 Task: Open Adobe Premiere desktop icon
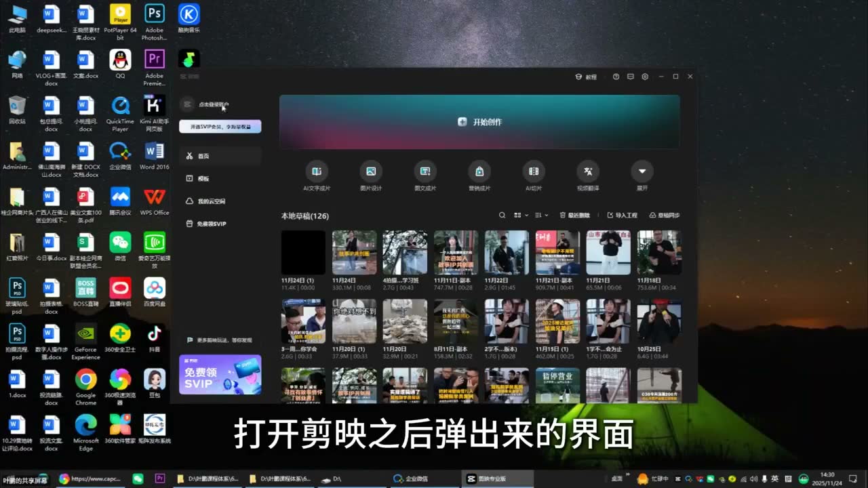pyautogui.click(x=154, y=68)
